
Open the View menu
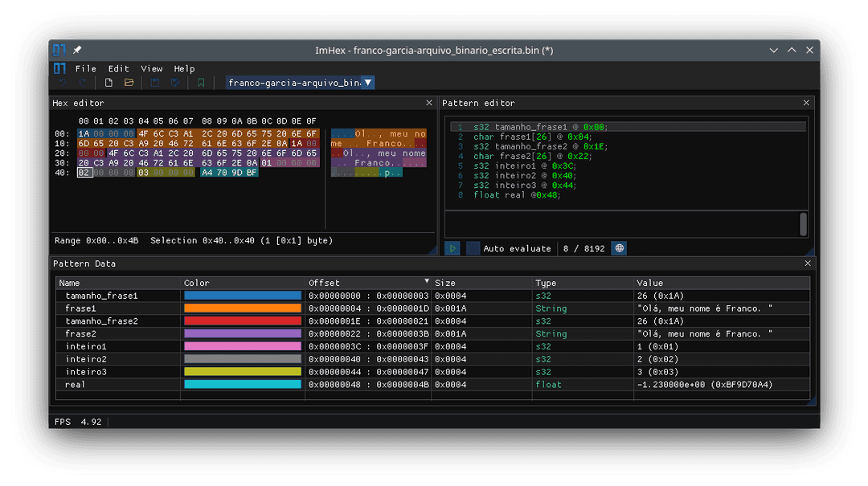point(152,69)
